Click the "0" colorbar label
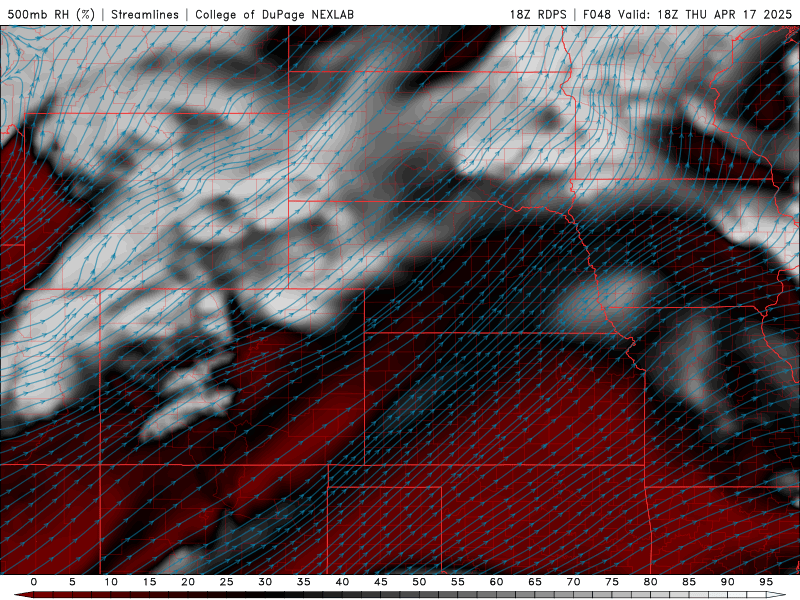Image resolution: width=800 pixels, height=600 pixels. (x=34, y=582)
